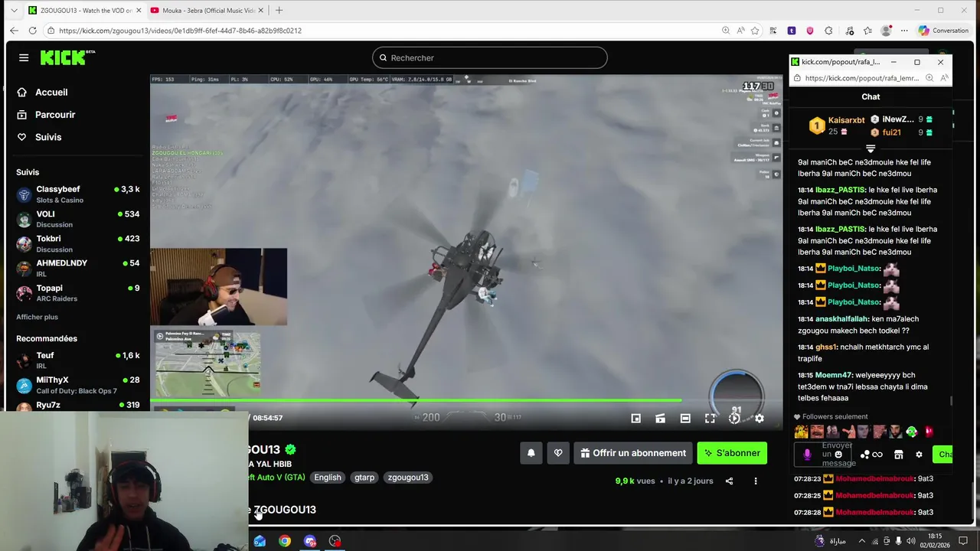The width and height of the screenshot is (980, 551).
Task: Open Classybeef followed channel
Action: click(77, 194)
